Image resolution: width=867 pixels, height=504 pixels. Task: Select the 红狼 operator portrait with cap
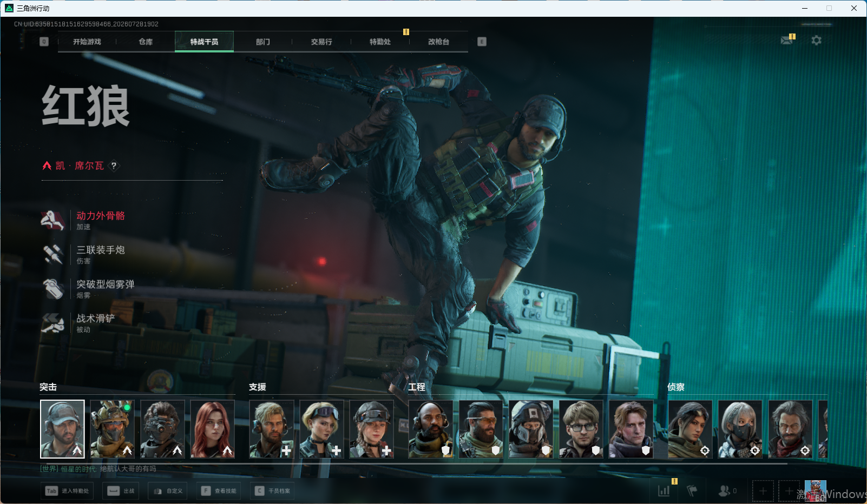coord(62,429)
